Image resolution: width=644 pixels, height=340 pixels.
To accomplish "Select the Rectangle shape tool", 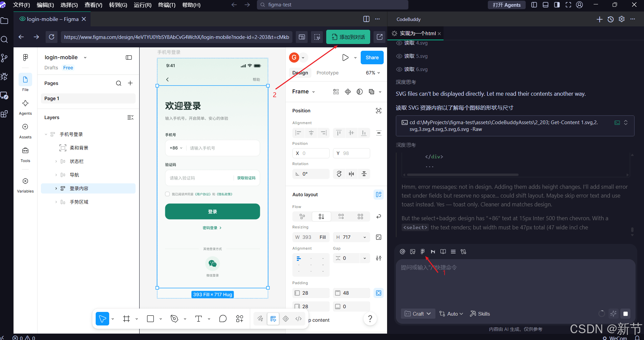I will [x=150, y=319].
